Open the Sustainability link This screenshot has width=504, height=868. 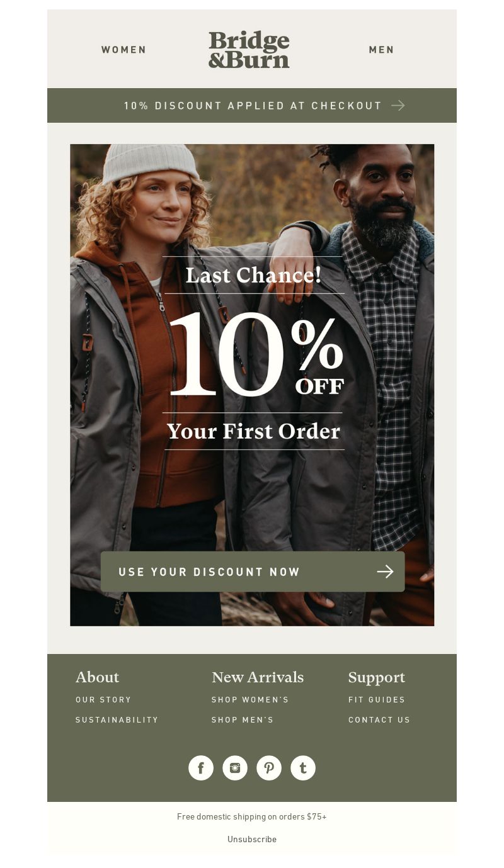[117, 720]
